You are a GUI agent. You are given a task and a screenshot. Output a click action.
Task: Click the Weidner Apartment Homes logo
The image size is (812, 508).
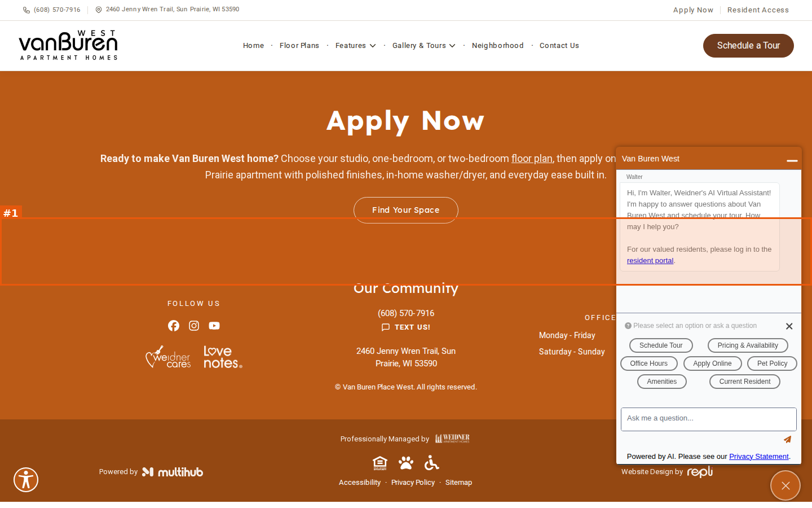[x=452, y=439]
